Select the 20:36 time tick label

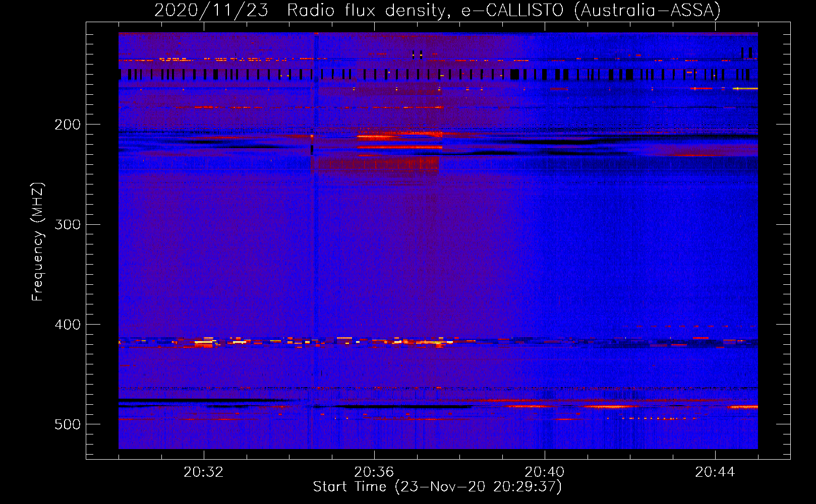click(374, 472)
